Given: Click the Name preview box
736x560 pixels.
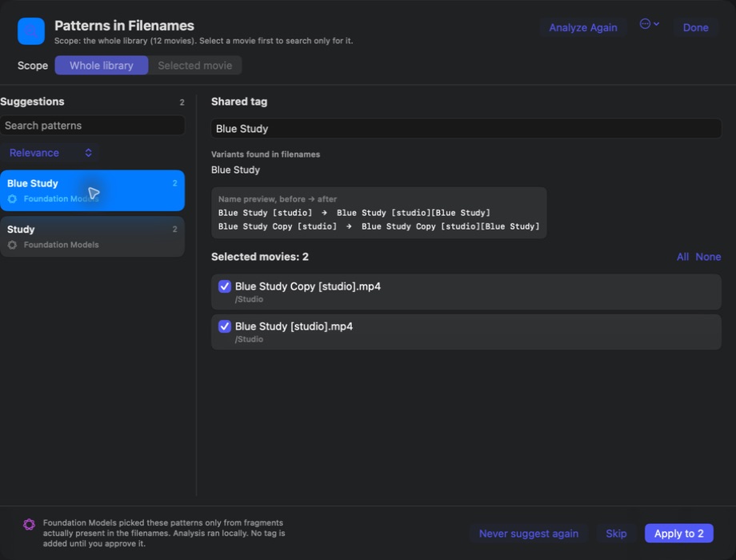Looking at the screenshot, I should coord(378,213).
